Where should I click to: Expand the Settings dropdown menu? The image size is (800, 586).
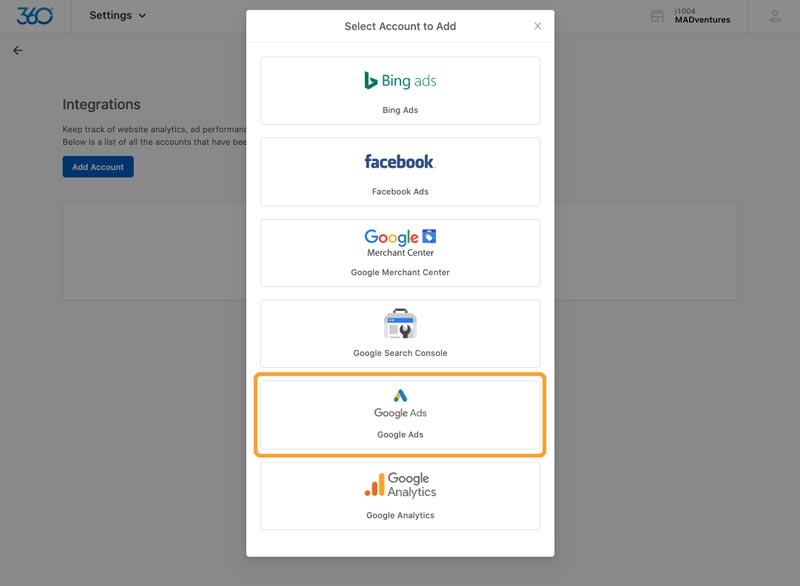(118, 16)
